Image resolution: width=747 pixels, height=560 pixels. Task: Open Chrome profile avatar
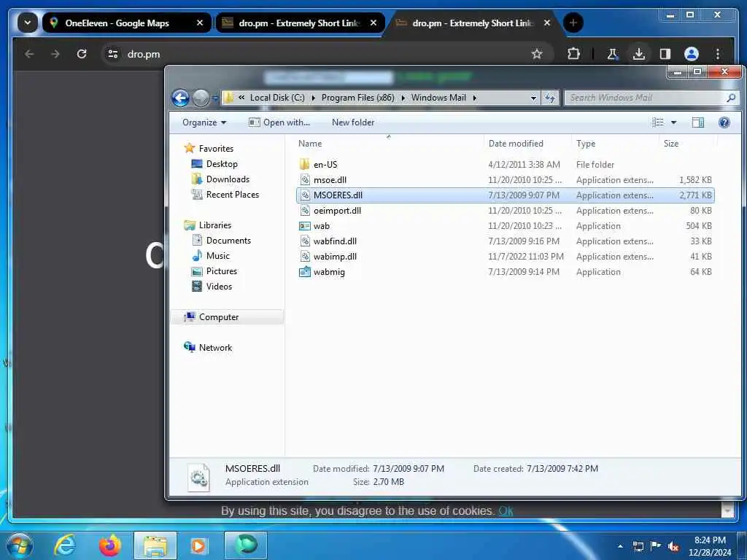coord(692,54)
